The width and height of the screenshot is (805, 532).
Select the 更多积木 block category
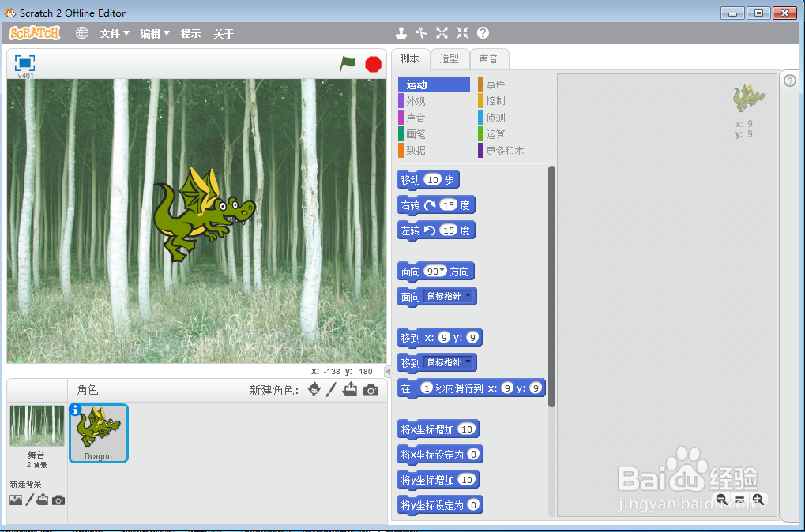click(x=513, y=151)
